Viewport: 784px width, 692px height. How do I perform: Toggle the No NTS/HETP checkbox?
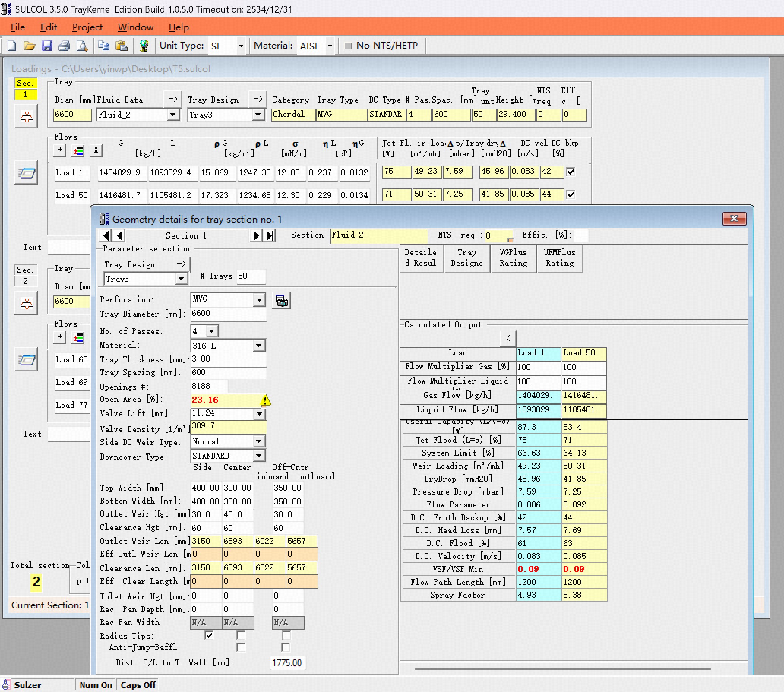[348, 46]
